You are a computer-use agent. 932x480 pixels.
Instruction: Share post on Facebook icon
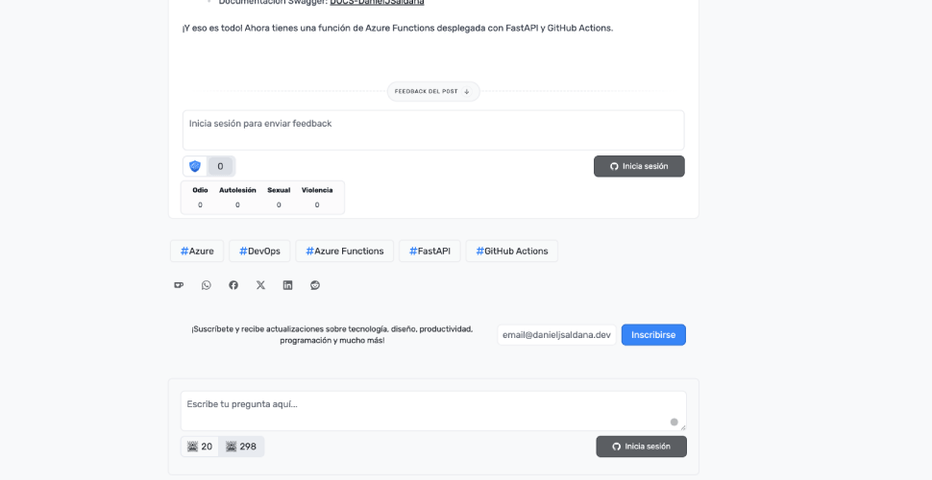pos(233,285)
